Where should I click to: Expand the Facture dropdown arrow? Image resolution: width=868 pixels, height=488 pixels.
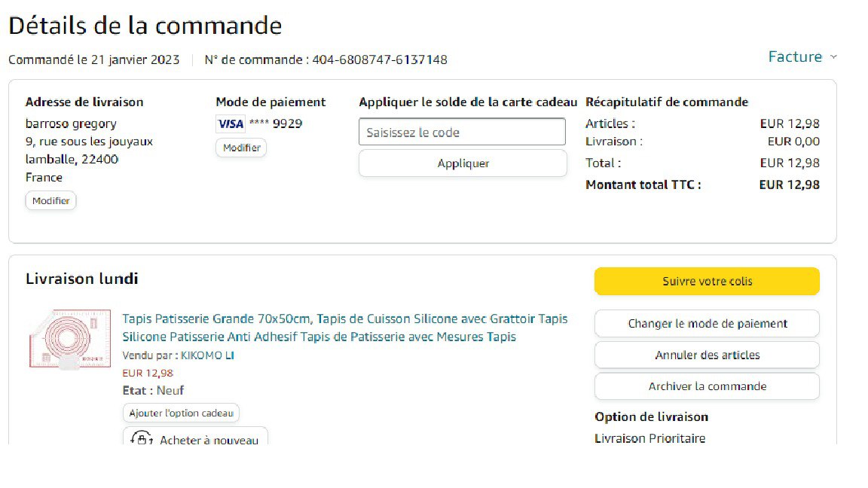[833, 57]
